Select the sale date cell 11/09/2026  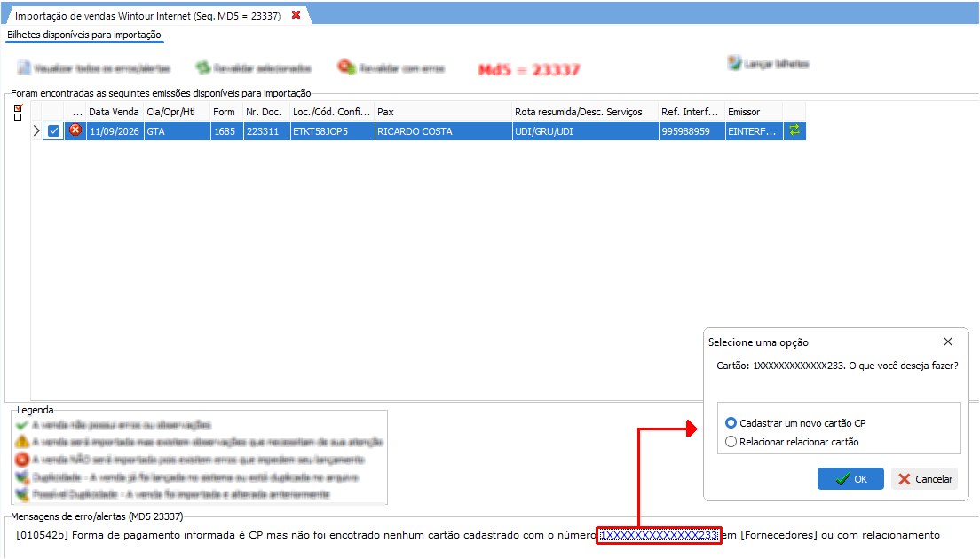click(x=115, y=131)
